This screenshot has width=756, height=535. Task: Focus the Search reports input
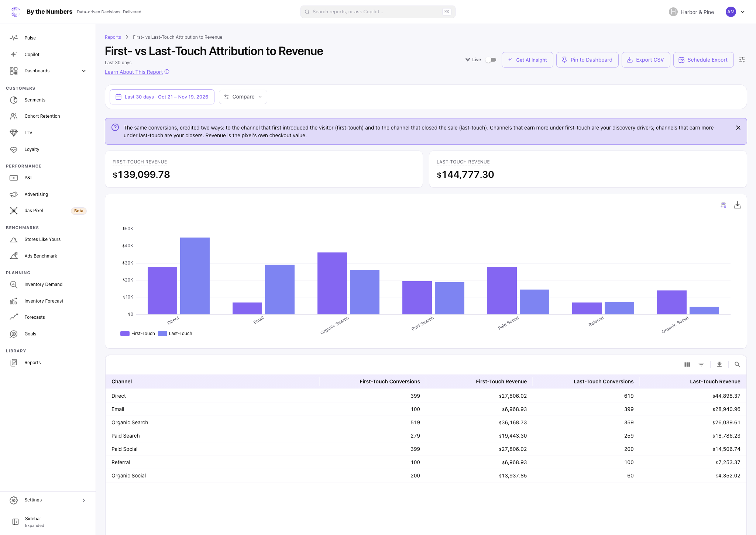click(378, 12)
